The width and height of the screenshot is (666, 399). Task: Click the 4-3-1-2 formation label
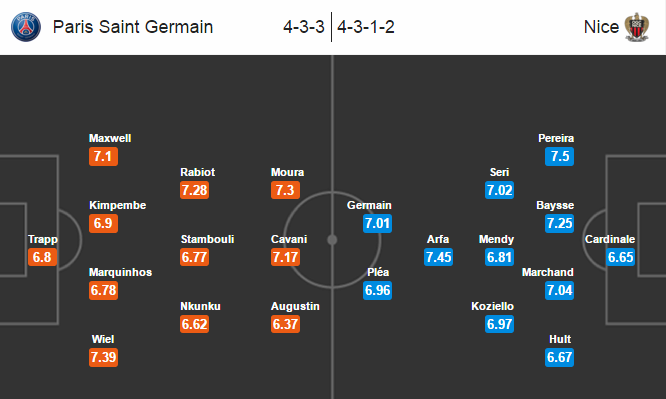click(x=366, y=27)
